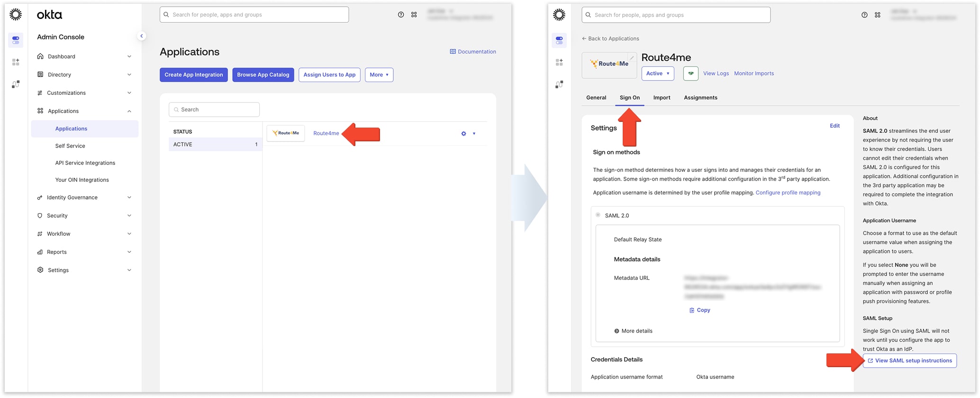
Task: Select the SAML 2.0 radio button
Action: tap(598, 215)
